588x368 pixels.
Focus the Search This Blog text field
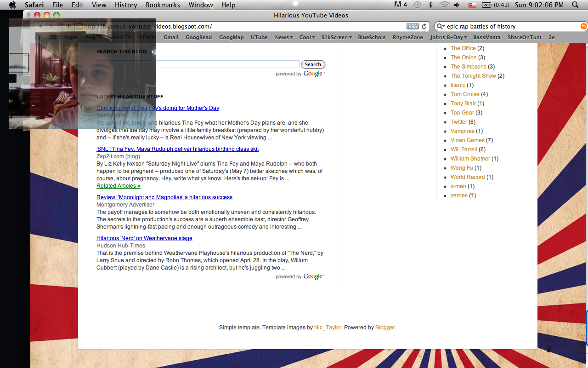[x=198, y=64]
